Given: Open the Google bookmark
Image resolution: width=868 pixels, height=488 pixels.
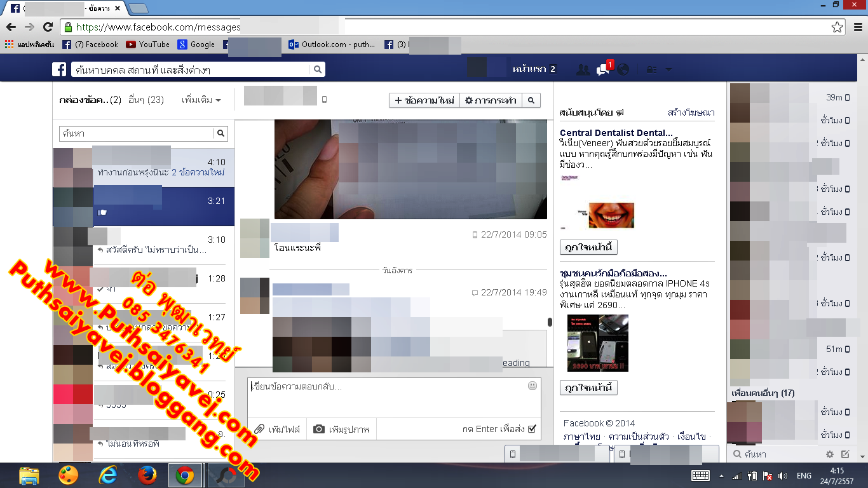Looking at the screenshot, I should (196, 44).
